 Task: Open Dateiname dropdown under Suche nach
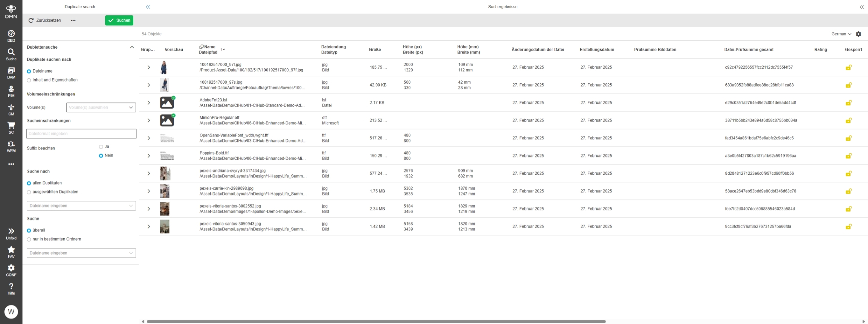[x=81, y=206]
